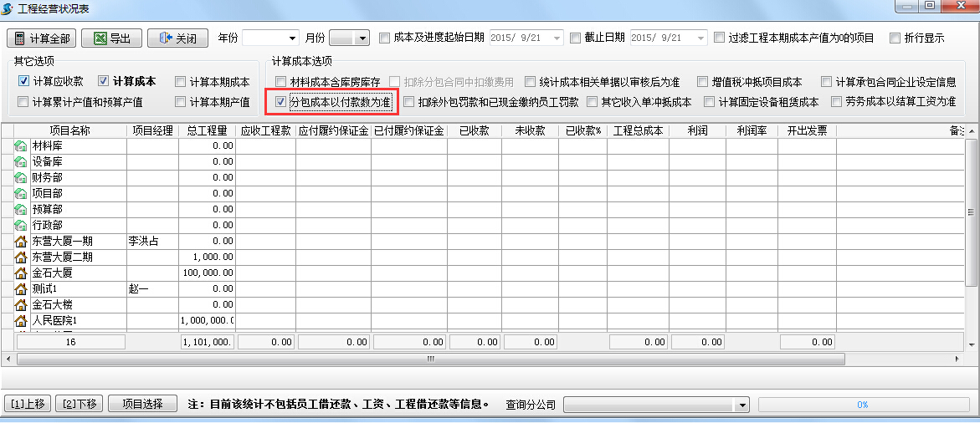Click the 计算全部 calculator button
This screenshot has height=423, width=980.
click(x=42, y=38)
